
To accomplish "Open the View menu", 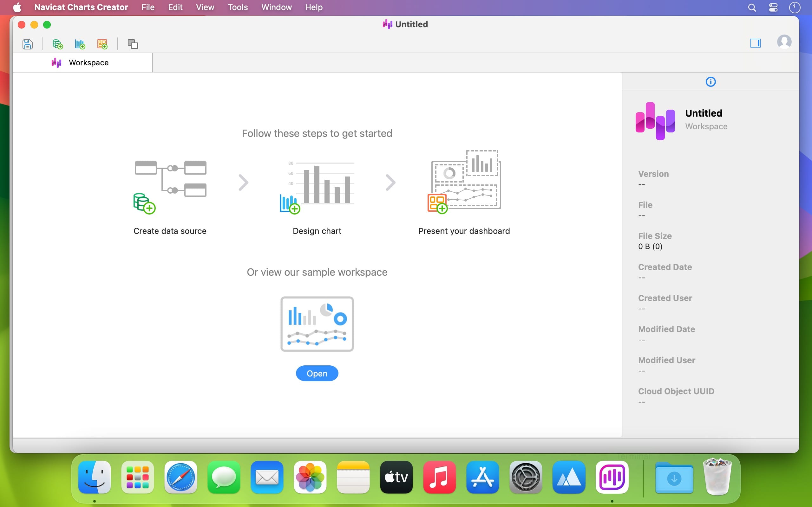I will tap(205, 7).
